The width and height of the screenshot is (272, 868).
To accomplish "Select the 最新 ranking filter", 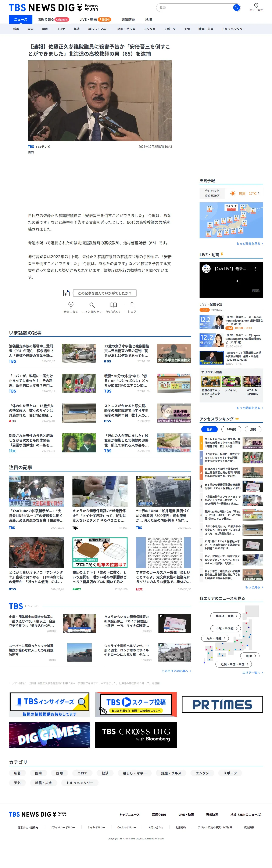I will click(x=209, y=429).
